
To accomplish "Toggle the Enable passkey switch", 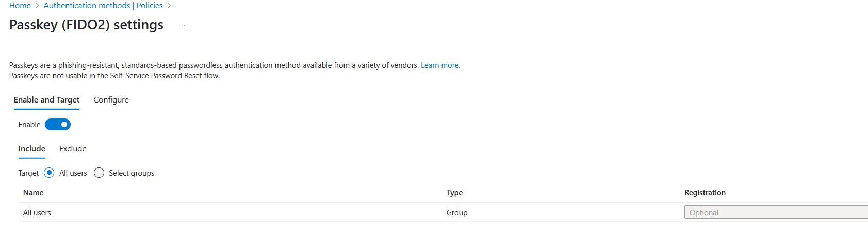I will point(58,125).
